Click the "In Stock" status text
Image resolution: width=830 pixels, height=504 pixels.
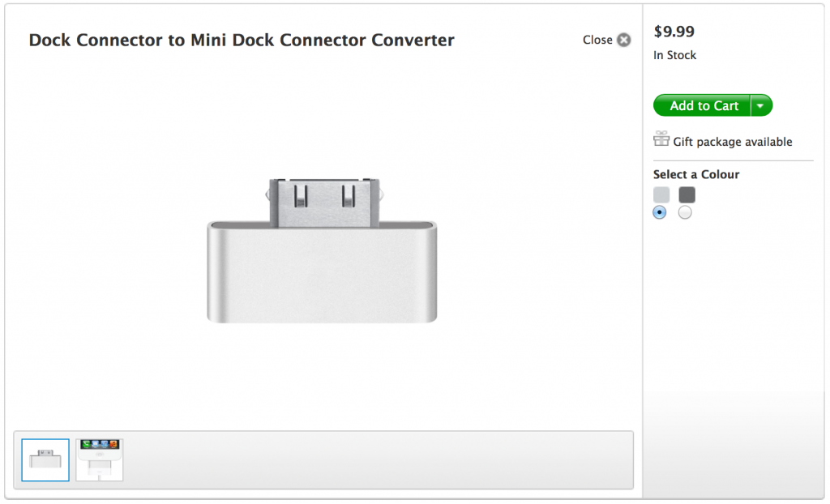point(674,55)
